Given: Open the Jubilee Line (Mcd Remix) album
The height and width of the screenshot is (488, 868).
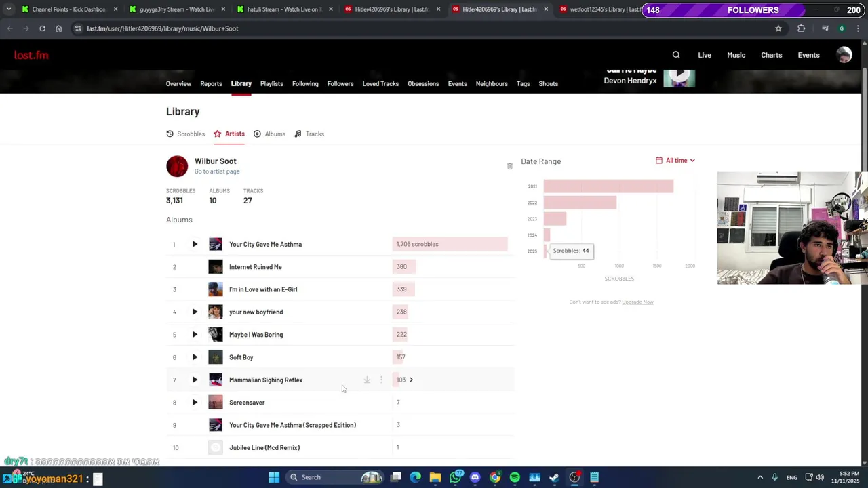Looking at the screenshot, I should tap(264, 447).
